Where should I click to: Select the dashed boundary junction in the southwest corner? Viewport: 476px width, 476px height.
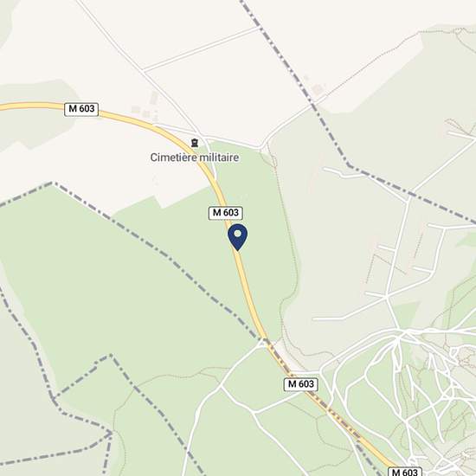[111, 433]
